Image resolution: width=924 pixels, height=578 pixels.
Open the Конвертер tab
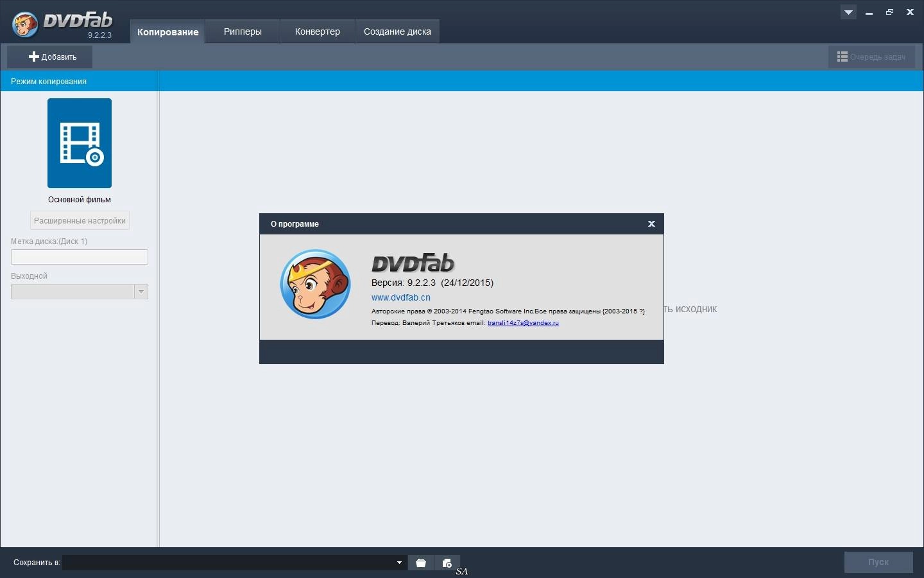318,31
